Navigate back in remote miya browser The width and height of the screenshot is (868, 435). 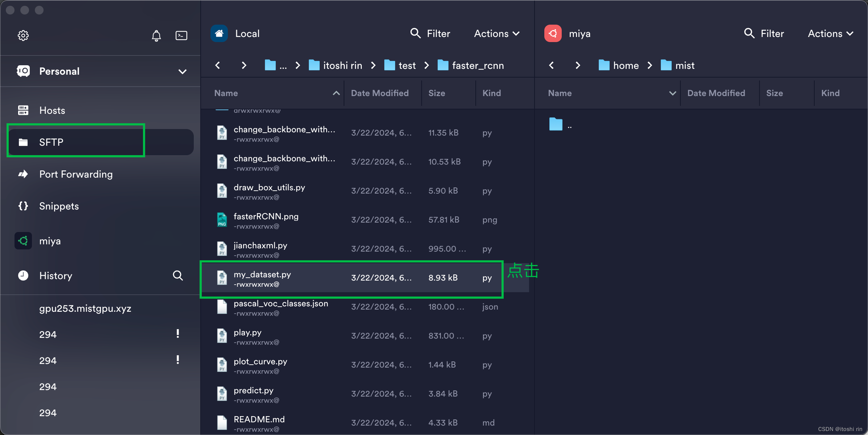pyautogui.click(x=552, y=65)
